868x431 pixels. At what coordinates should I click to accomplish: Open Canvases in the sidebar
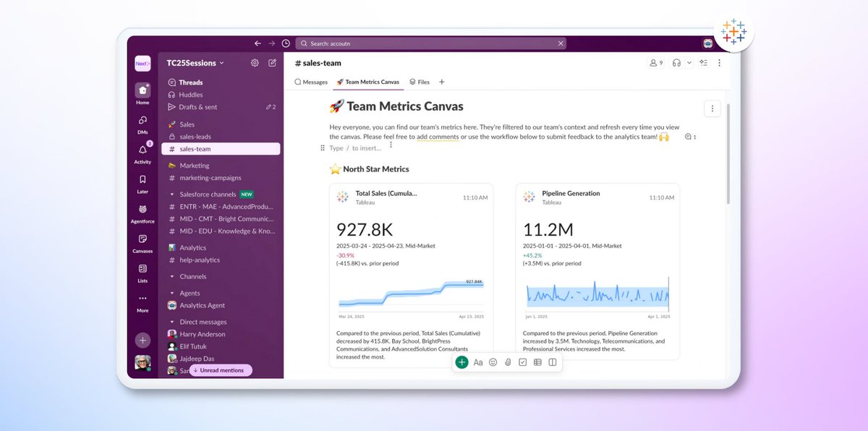point(142,243)
